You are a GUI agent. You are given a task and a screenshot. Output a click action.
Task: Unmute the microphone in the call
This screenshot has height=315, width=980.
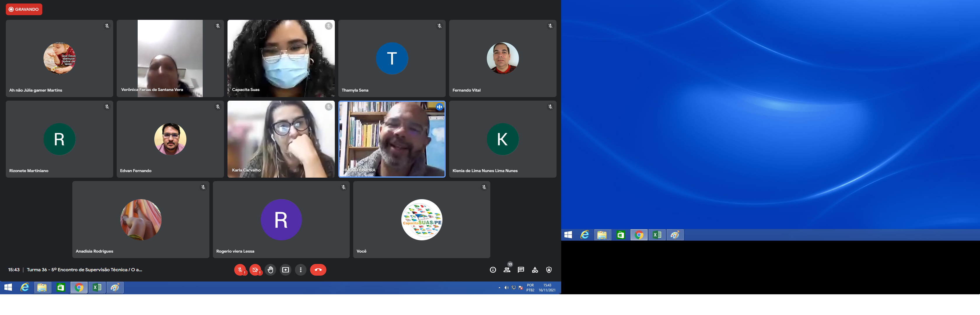[240, 270]
